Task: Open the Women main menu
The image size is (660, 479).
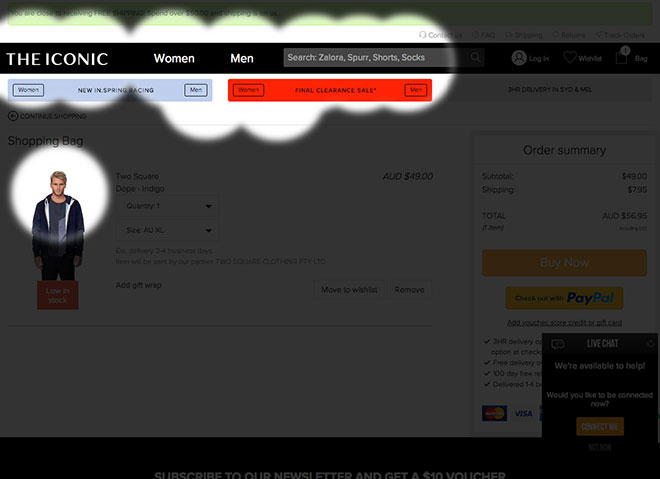Action: pos(174,58)
